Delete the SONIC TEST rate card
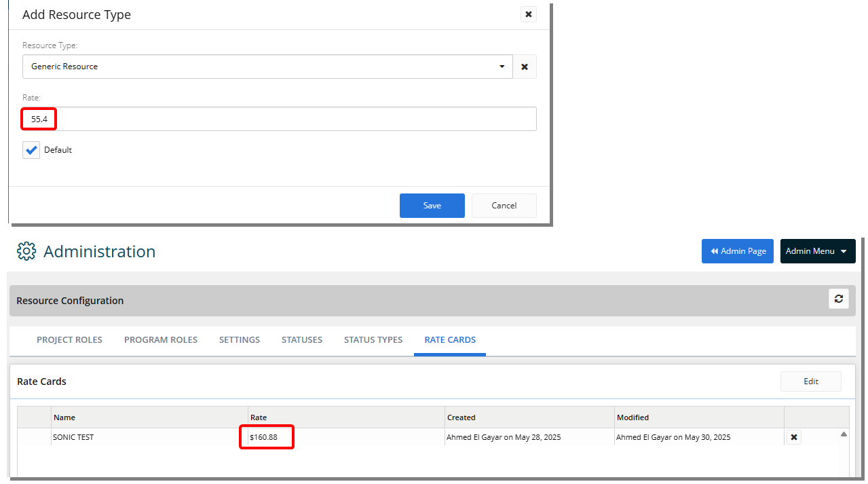Screen dimensions: 868x484 click(794, 438)
